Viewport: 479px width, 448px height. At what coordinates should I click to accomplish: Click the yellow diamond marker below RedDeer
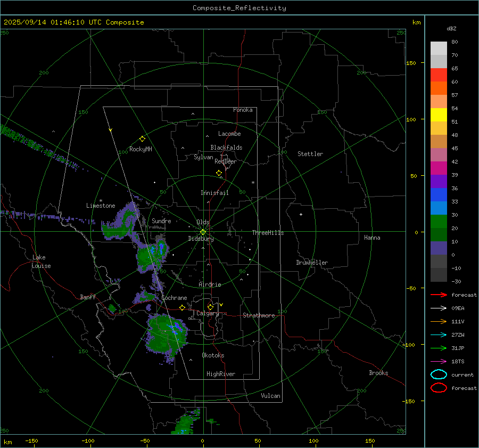(219, 173)
